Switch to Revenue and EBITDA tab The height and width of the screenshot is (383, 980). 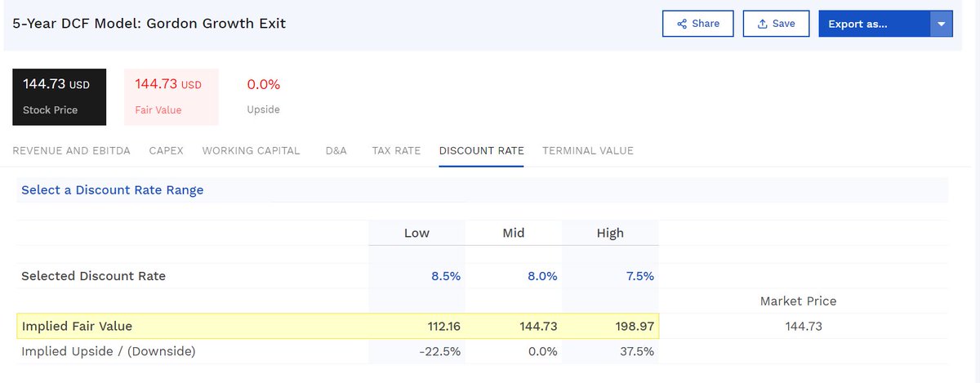[x=72, y=150]
